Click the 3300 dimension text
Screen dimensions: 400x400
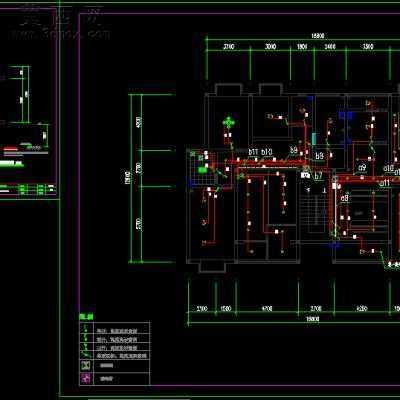(368, 46)
